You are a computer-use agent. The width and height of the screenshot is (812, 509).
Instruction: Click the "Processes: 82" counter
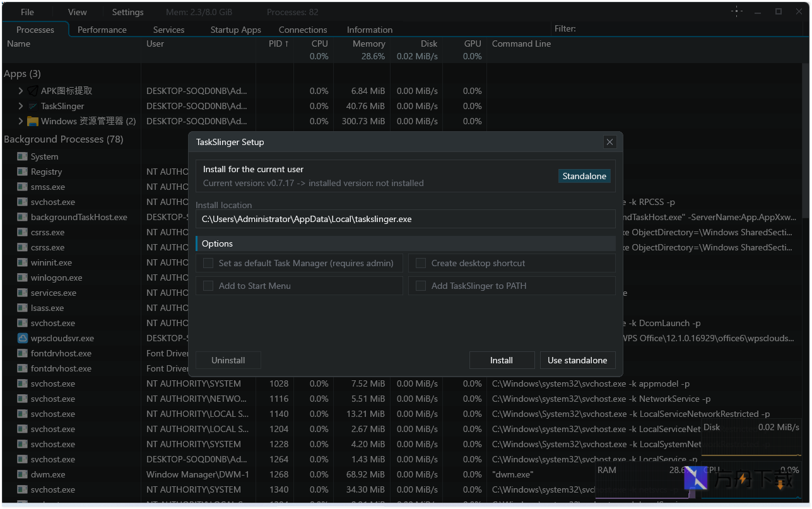tap(292, 12)
